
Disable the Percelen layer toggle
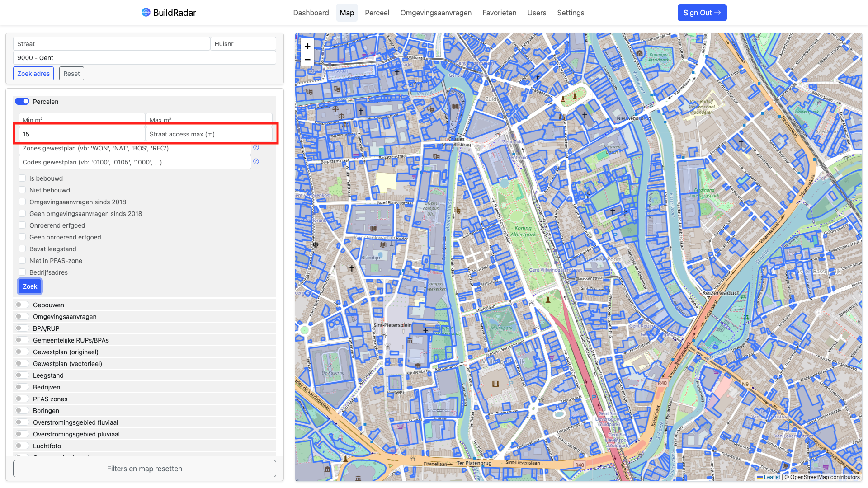click(x=22, y=101)
